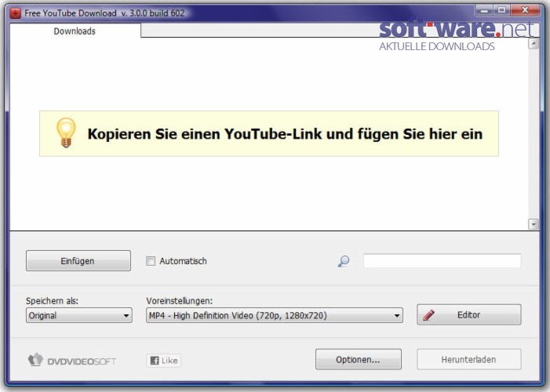This screenshot has width=550, height=392.
Task: Click the hint text about pasting a YouTube link
Action: (285, 134)
